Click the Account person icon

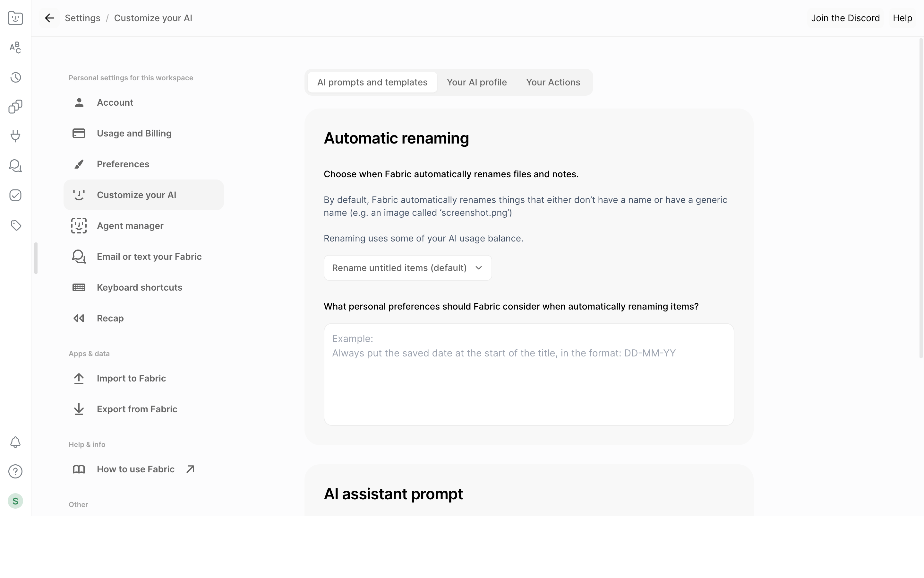pos(79,102)
